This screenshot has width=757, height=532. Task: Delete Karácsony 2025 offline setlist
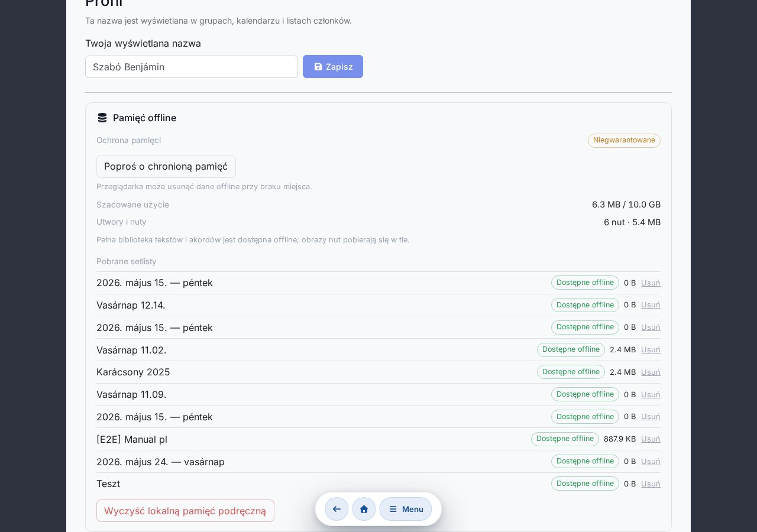click(x=651, y=372)
